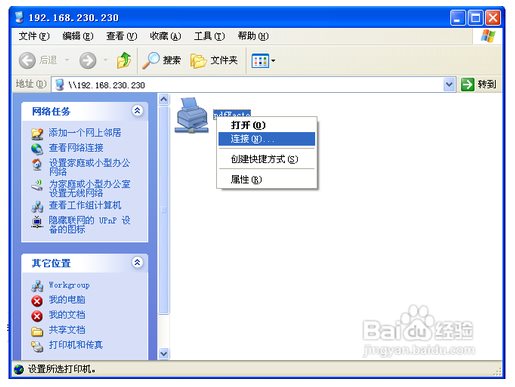Open the Help (帮助) menu
This screenshot has width=515, height=387.
[253, 36]
